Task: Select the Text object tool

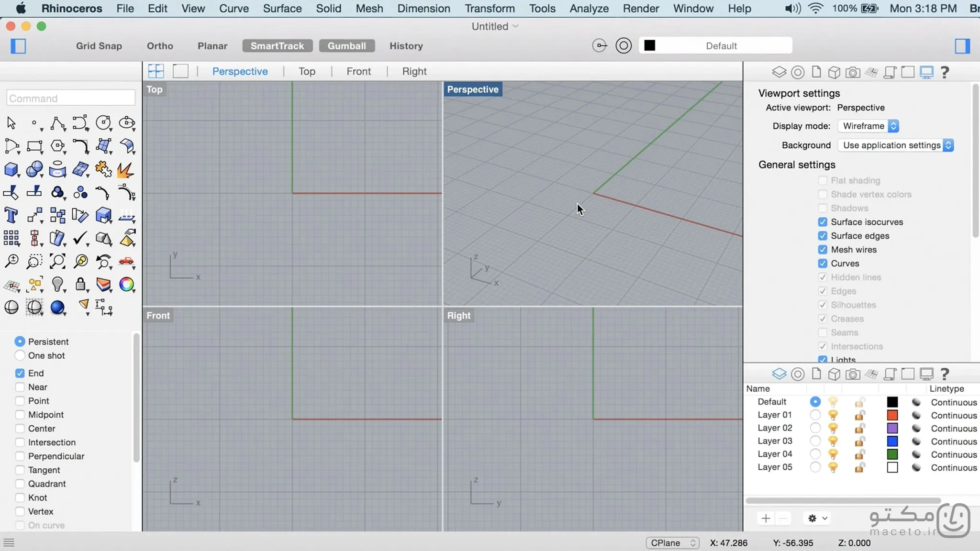Action: point(11,215)
